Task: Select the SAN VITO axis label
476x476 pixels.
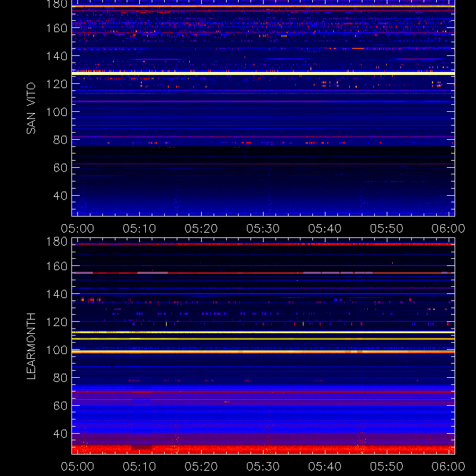Action: pyautogui.click(x=31, y=108)
